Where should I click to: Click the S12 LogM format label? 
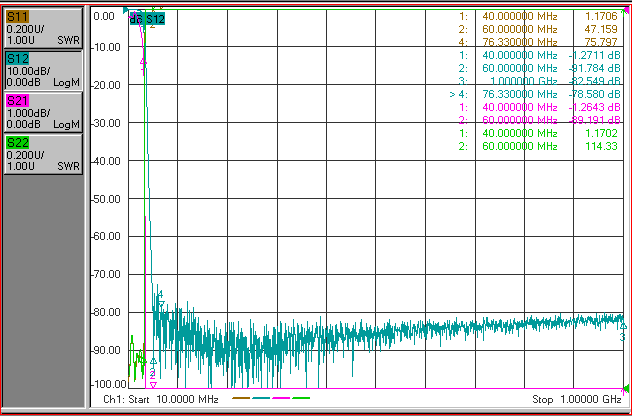[67, 82]
